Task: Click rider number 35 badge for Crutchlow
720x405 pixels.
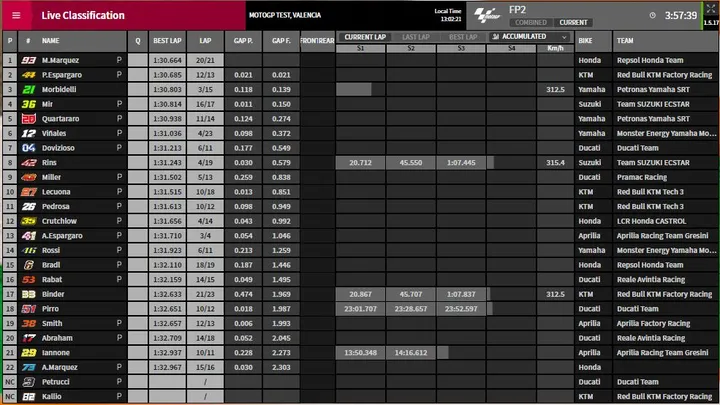Action: point(28,221)
